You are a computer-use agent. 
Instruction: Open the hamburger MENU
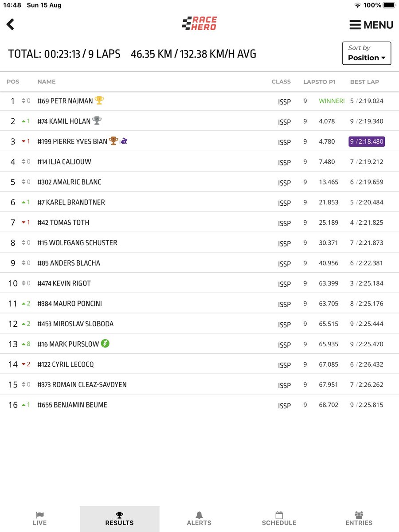(x=372, y=25)
